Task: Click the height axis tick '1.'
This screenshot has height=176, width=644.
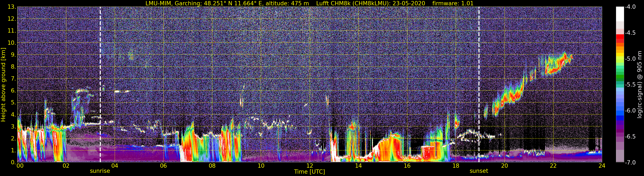Action: click(13, 150)
